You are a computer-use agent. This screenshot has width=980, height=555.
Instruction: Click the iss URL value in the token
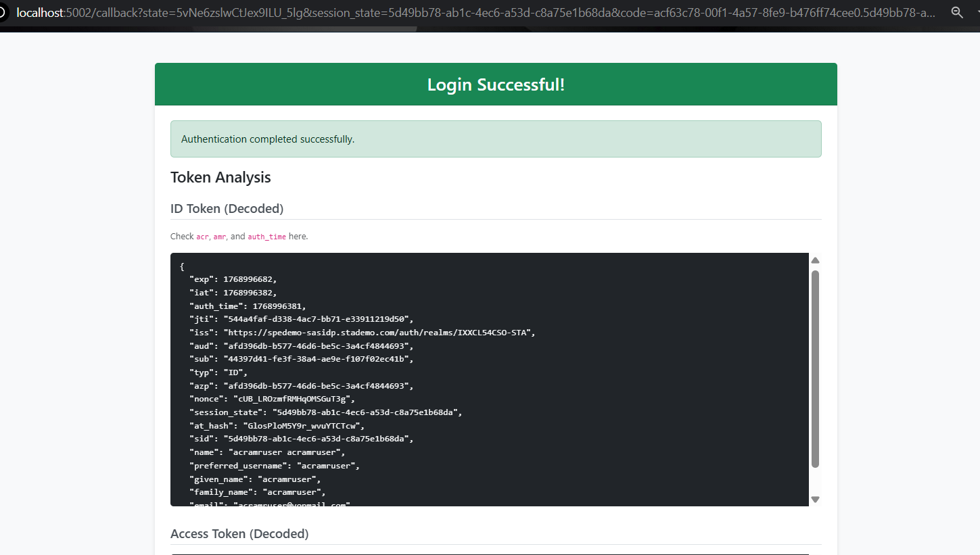pyautogui.click(x=379, y=333)
